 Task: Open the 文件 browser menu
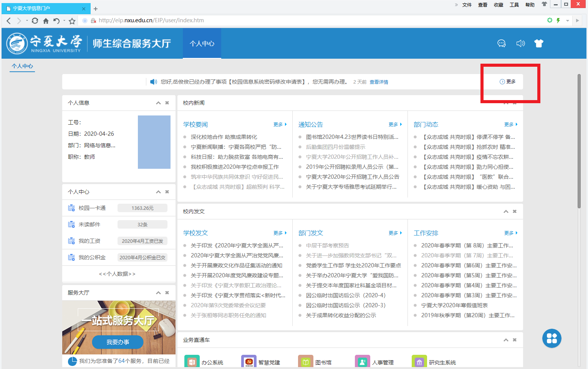click(467, 5)
